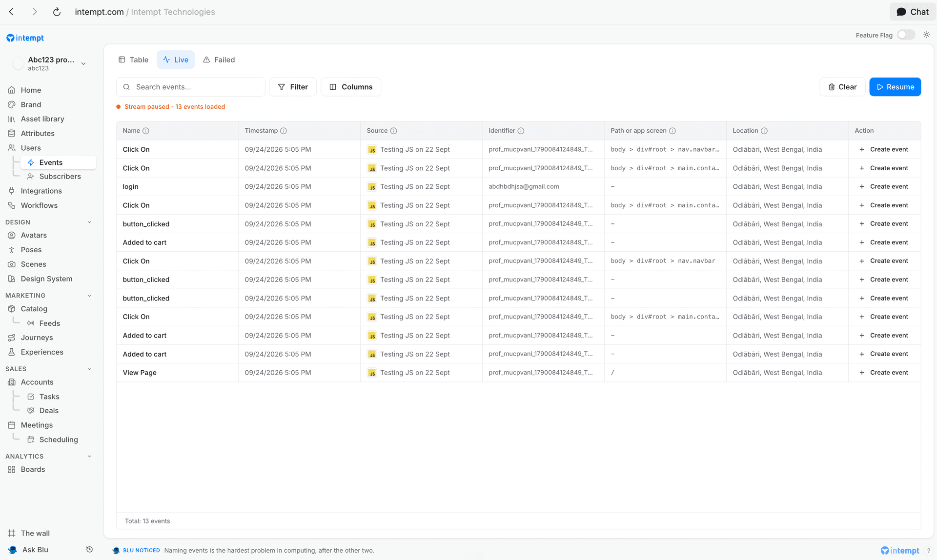
Task: Click the BLU NOTICED label
Action: pyautogui.click(x=141, y=551)
